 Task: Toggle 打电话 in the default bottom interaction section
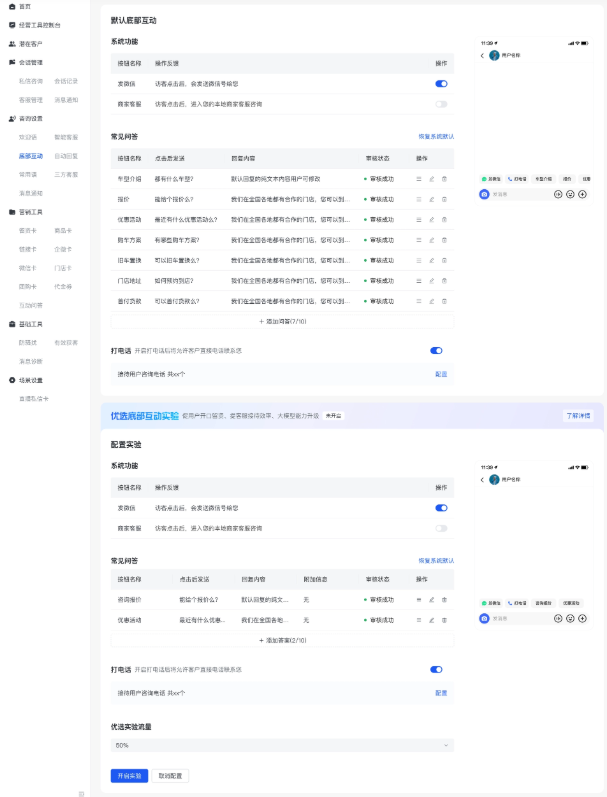point(436,351)
